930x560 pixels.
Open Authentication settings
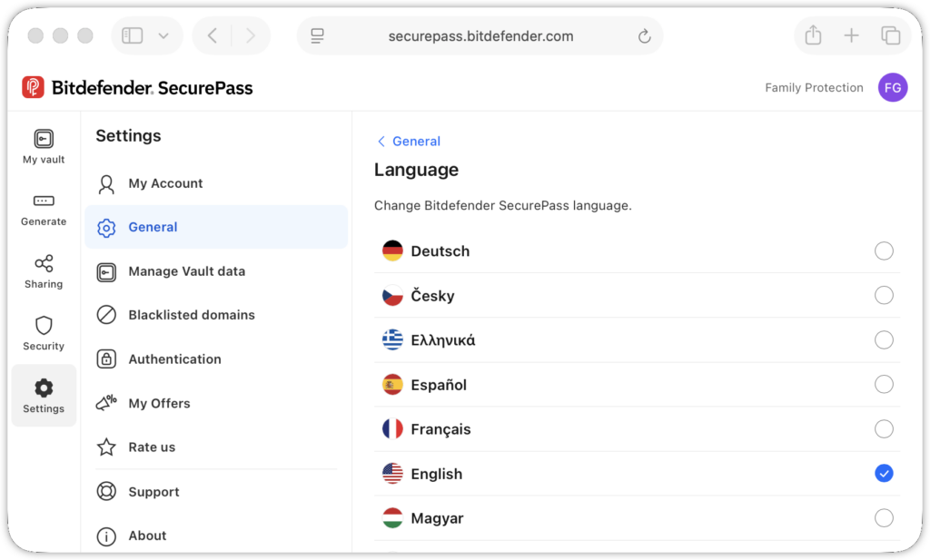(216, 359)
